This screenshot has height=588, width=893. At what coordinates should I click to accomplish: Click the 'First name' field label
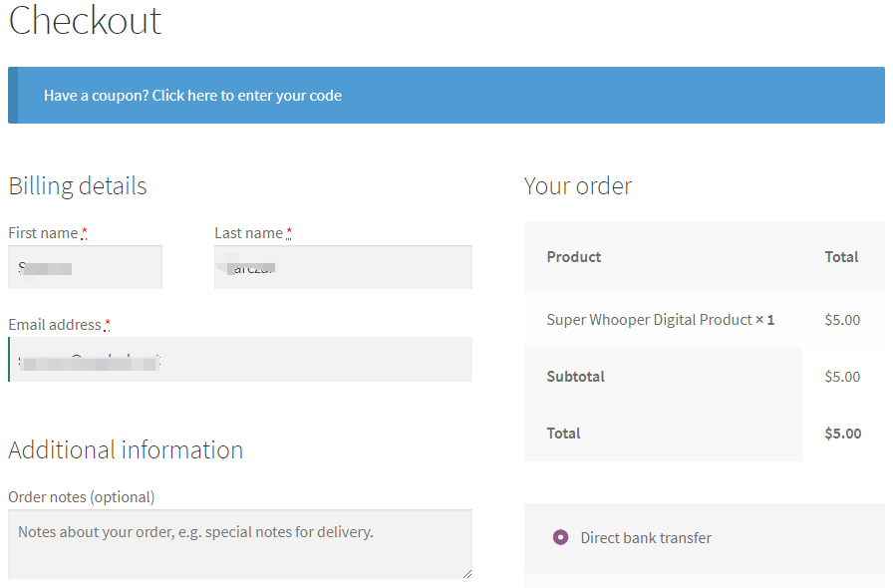tap(43, 233)
